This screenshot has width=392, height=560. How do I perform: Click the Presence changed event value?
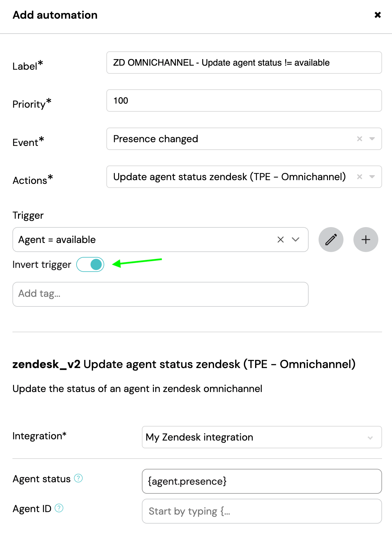pyautogui.click(x=156, y=139)
